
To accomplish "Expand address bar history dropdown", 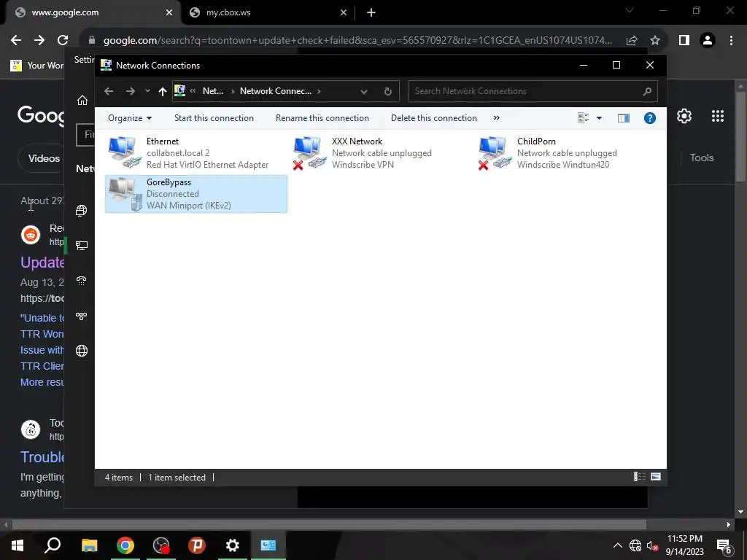I will click(364, 91).
